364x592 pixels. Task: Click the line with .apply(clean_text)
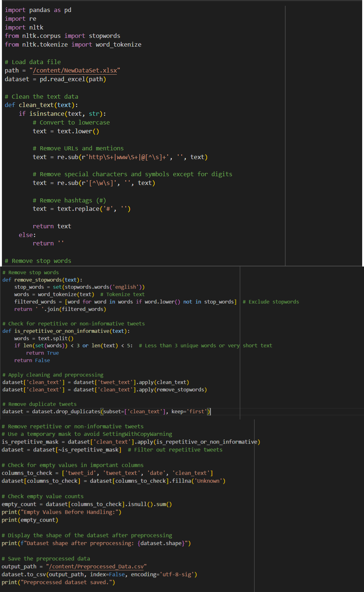96,382
